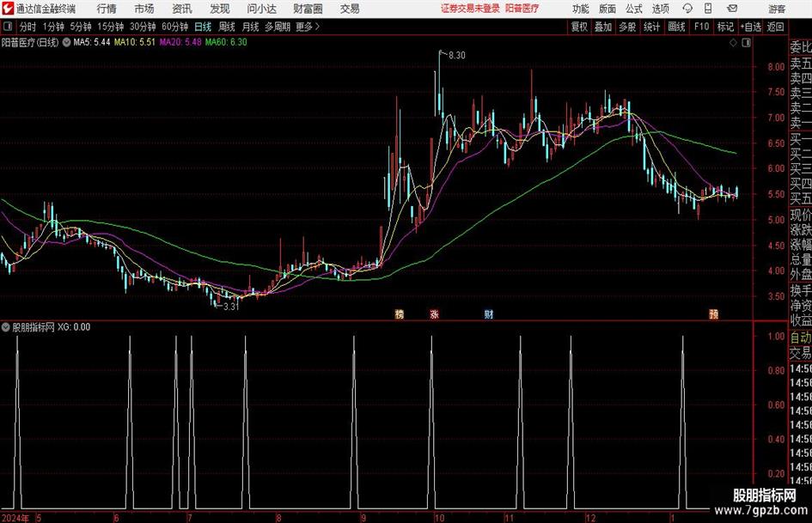Image resolution: width=812 pixels, height=523 pixels.
Task: Open the 发现 menu
Action: click(220, 9)
